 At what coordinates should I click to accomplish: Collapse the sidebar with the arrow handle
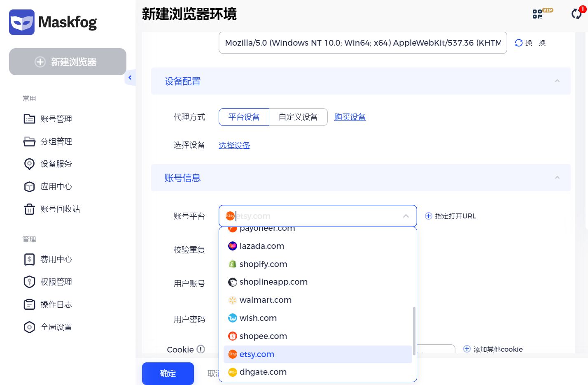(x=130, y=77)
